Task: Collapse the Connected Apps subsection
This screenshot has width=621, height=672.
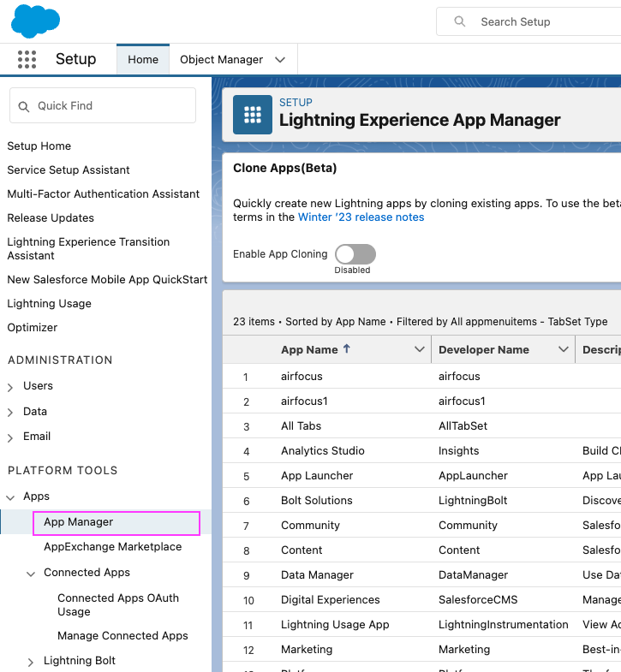Action: [x=31, y=574]
